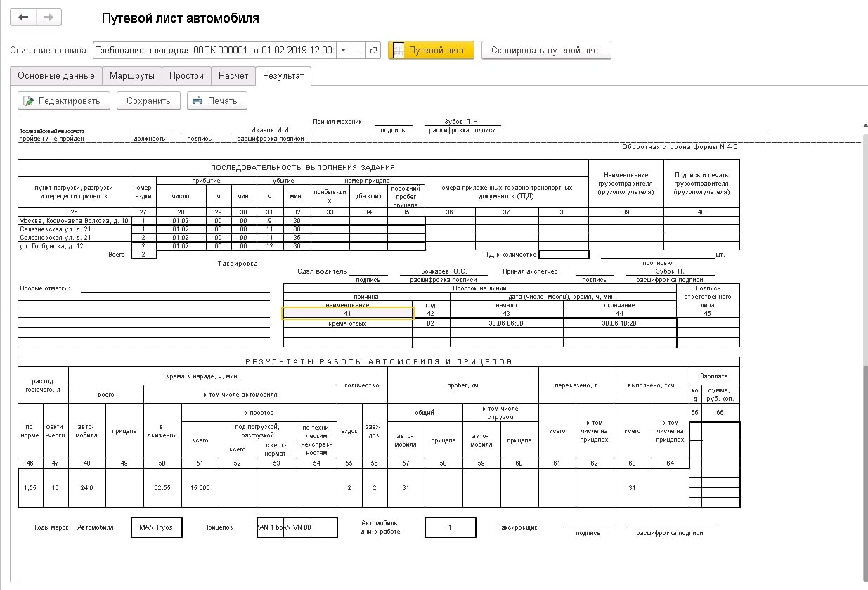Click downtime start '30.06 06:00' cell

[x=506, y=323]
